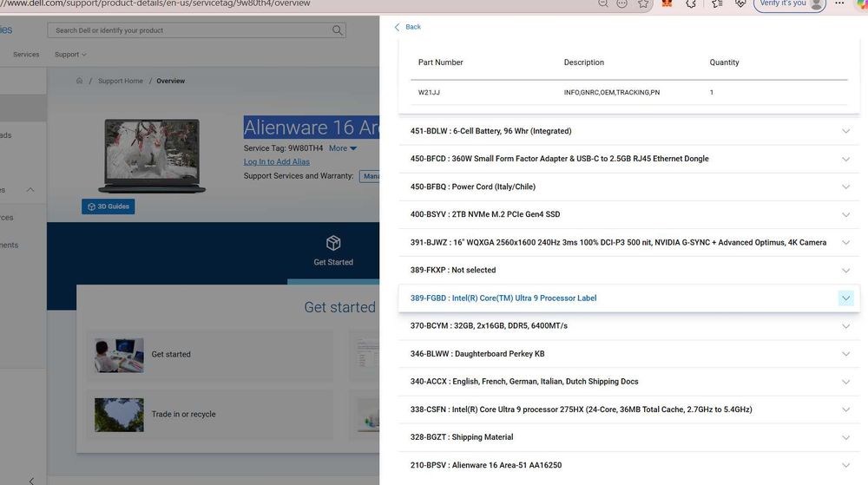Expand the 391-BJWZ 16" WQXGA display row
868x485 pixels.
[x=628, y=242]
